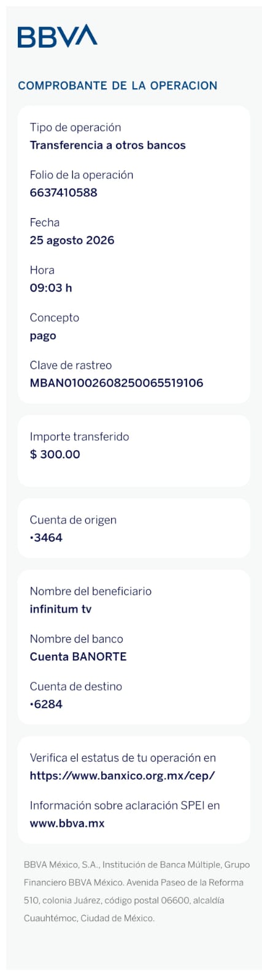Click the destination account •6284
Image resolution: width=262 pixels, height=980 pixels.
point(46,704)
